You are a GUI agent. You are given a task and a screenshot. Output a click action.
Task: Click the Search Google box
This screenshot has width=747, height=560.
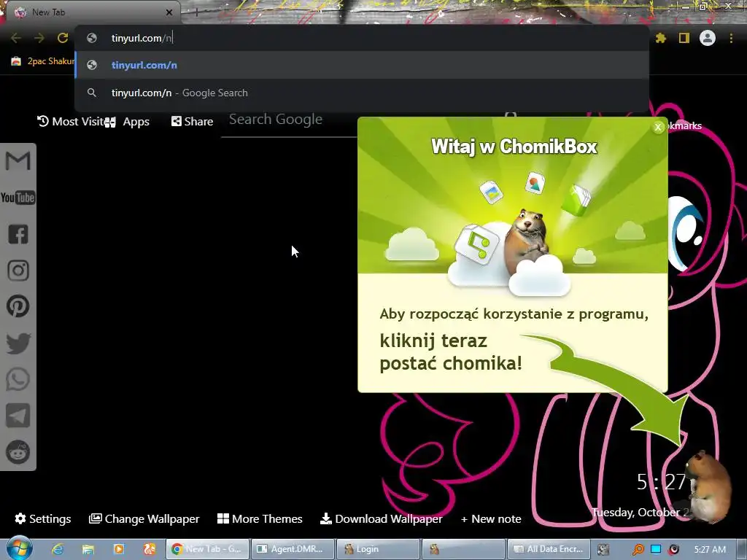[290, 120]
